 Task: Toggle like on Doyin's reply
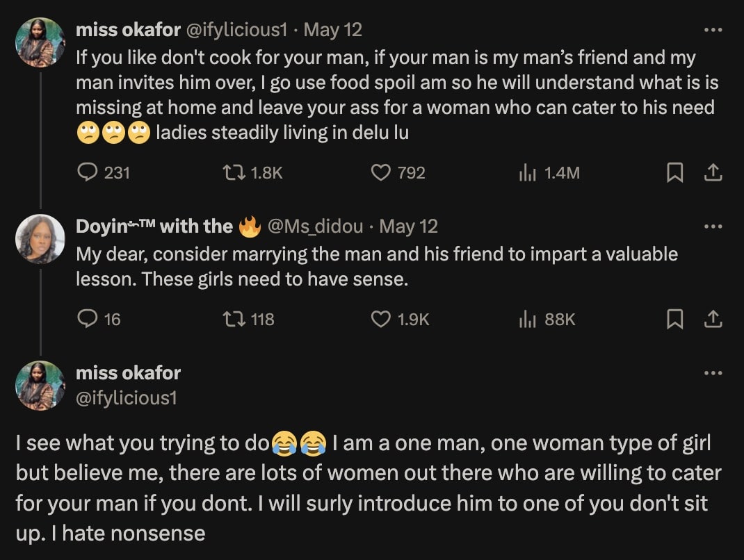[x=380, y=320]
